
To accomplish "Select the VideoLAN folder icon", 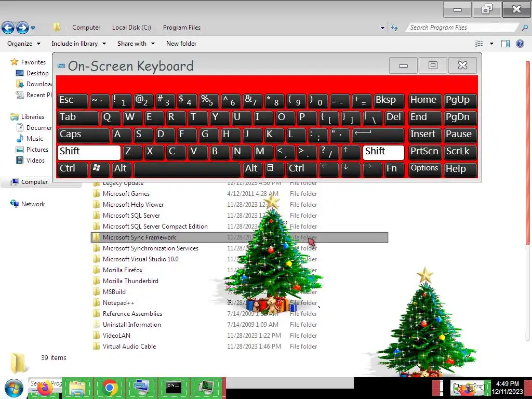I will click(96, 336).
